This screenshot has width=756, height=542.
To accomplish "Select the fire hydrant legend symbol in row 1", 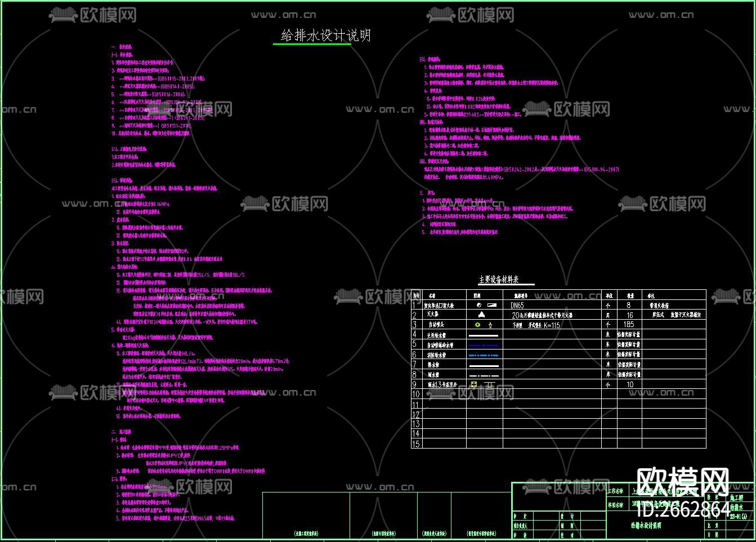I will click(x=486, y=304).
